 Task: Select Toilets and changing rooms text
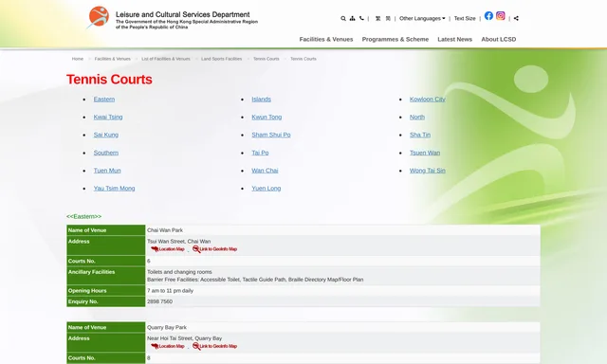[179, 272]
